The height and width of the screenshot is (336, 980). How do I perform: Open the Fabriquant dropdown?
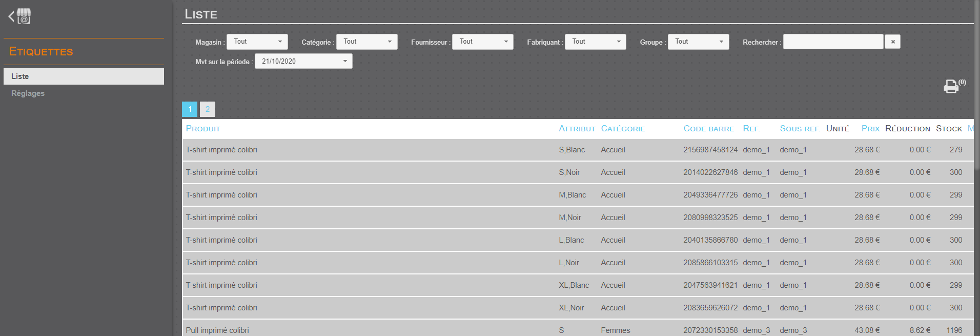[596, 42]
